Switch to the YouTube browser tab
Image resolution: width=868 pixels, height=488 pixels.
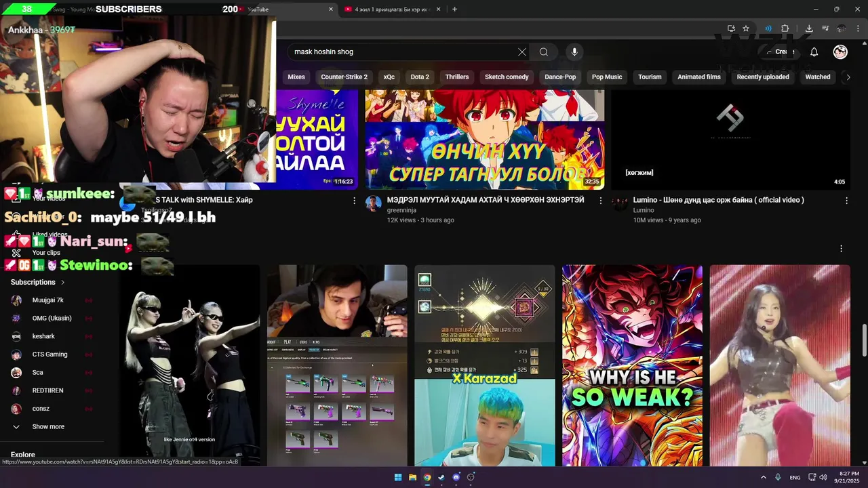point(285,9)
